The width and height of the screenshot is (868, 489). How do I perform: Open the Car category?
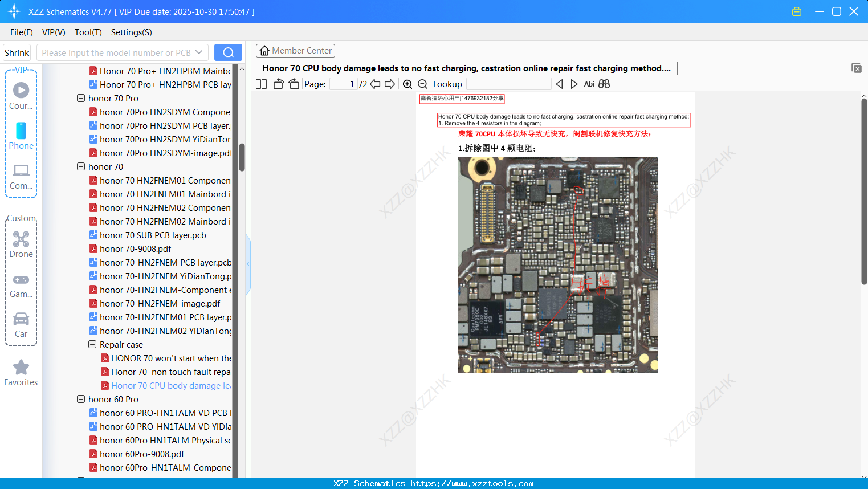pos(21,325)
